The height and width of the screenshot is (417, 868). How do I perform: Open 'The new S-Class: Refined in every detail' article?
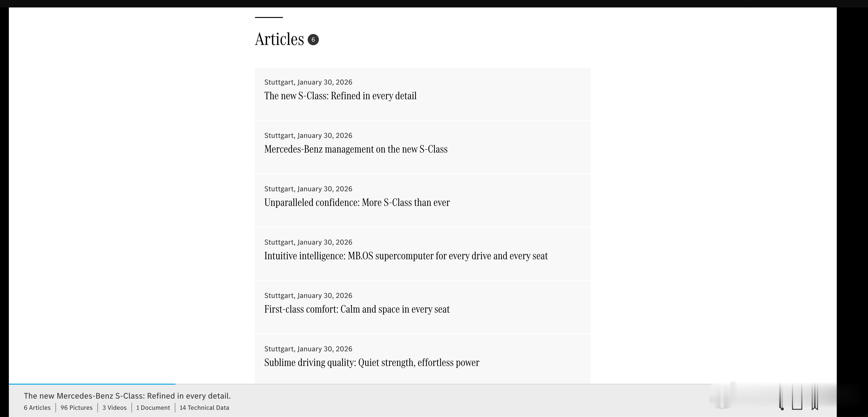pos(340,96)
